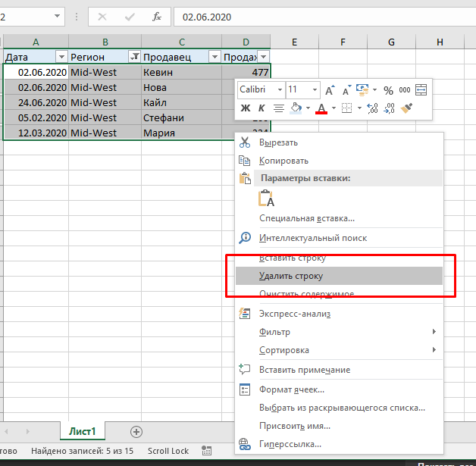Select Выбрать из раскрывающегося списка item
This screenshot has height=466, width=476.
click(340, 408)
